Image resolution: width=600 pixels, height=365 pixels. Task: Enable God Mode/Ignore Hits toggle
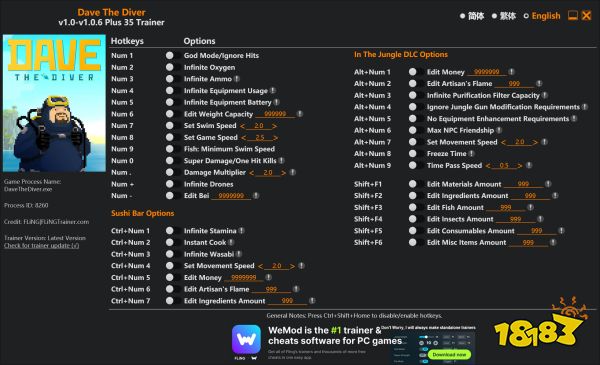(x=170, y=55)
